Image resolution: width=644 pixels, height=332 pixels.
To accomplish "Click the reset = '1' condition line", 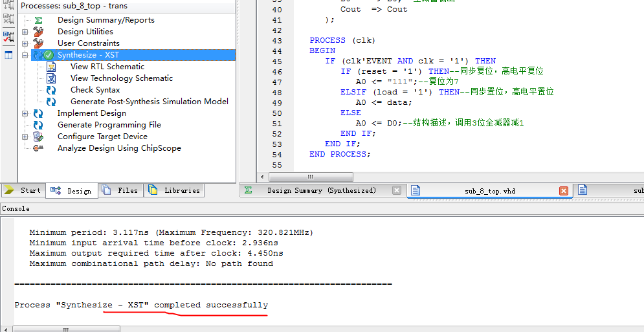I will (442, 71).
